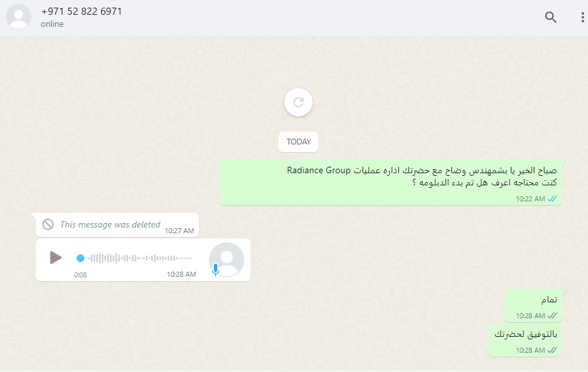Click the deleted message prohibited icon

[x=48, y=224]
